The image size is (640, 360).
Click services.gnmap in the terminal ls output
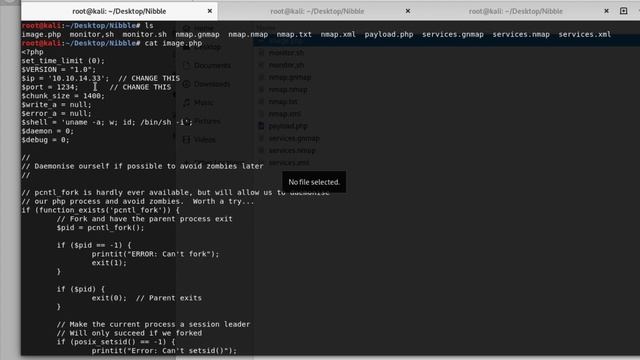[453, 35]
